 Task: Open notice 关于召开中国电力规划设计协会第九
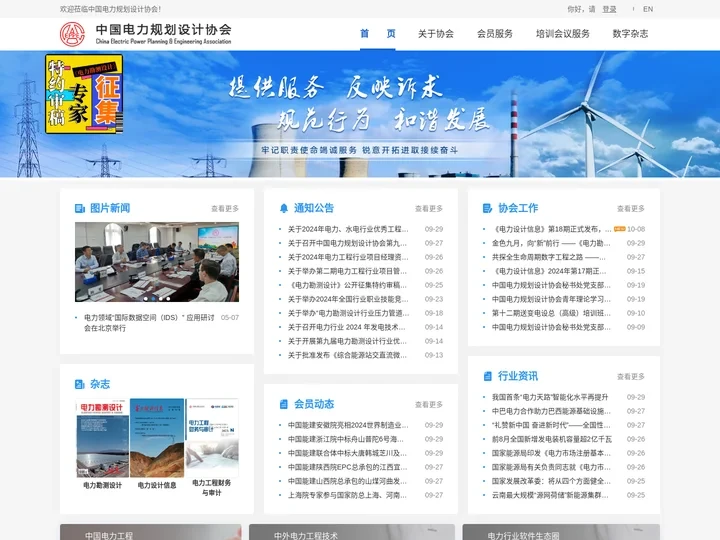(x=347, y=243)
